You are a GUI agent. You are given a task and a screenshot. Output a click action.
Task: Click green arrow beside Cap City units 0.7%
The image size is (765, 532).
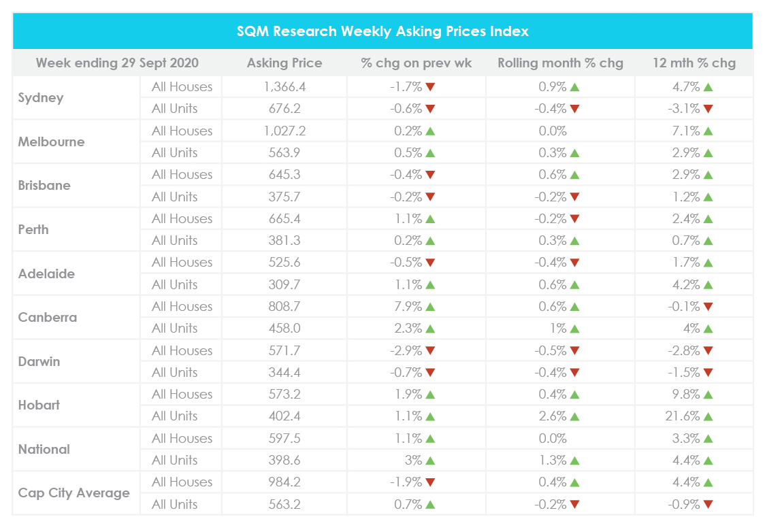pyautogui.click(x=430, y=504)
